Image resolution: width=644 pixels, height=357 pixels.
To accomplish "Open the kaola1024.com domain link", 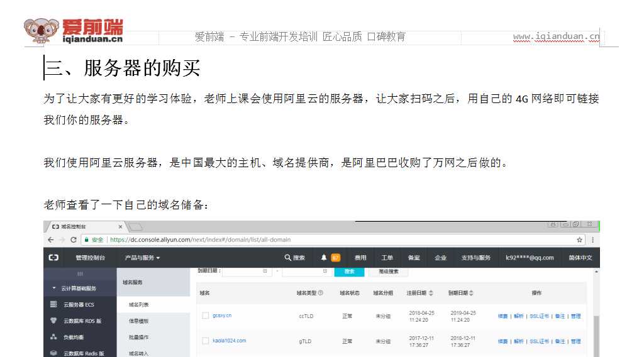I will (229, 341).
